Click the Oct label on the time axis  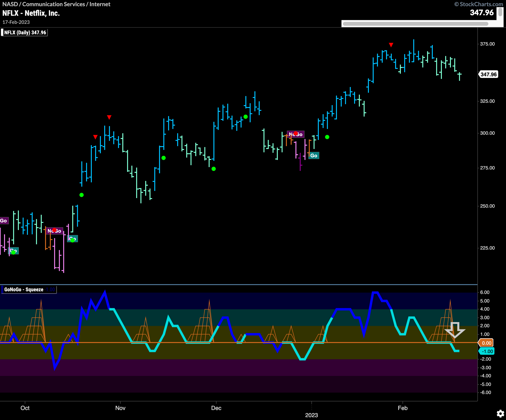coord(25,408)
